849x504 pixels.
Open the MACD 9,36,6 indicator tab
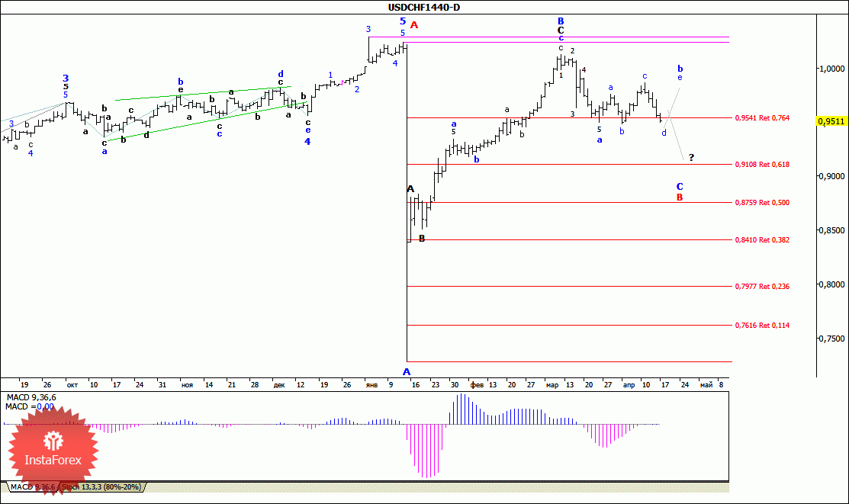(33, 486)
